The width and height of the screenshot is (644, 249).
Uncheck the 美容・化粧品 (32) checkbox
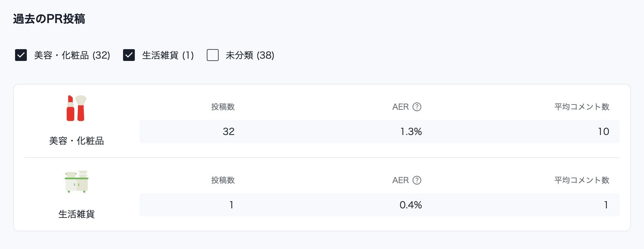pyautogui.click(x=21, y=55)
